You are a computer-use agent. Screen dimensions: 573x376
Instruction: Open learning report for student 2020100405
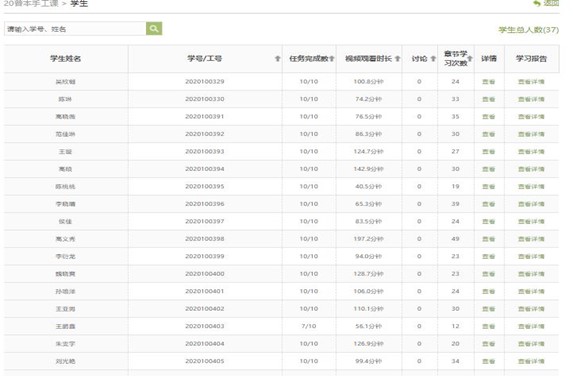(531, 361)
